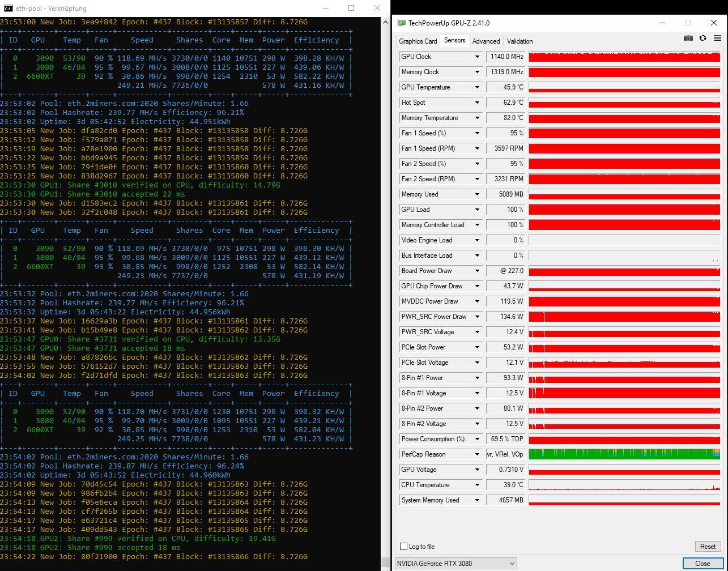
Task: Click 'Pool Hashrate: 239.87 MH/s' console line
Action: (x=122, y=466)
